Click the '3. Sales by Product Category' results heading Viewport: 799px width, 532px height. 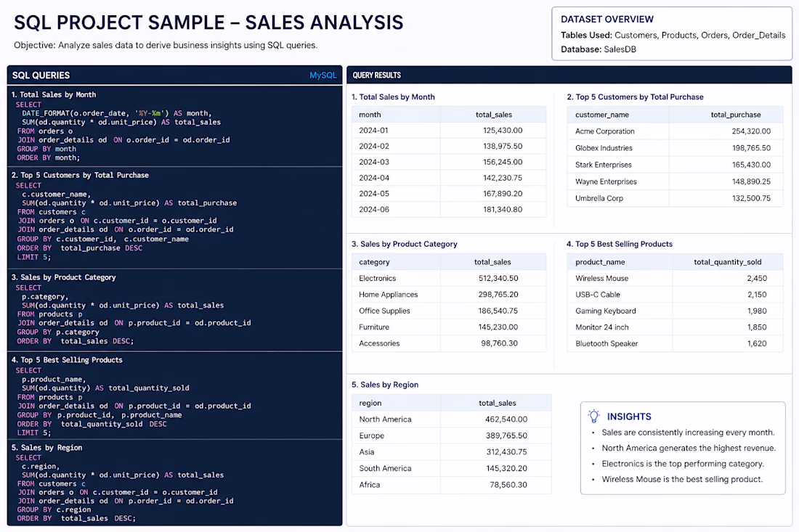tap(404, 244)
